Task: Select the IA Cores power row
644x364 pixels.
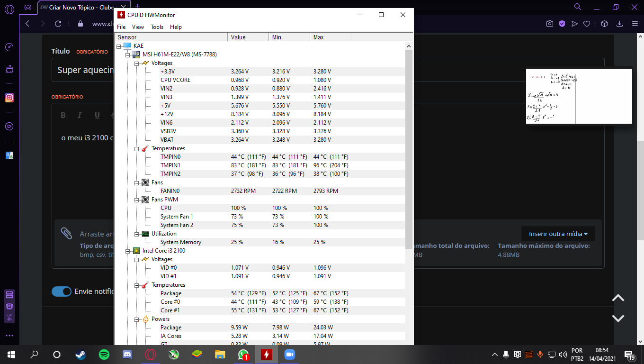Action: coord(260,336)
